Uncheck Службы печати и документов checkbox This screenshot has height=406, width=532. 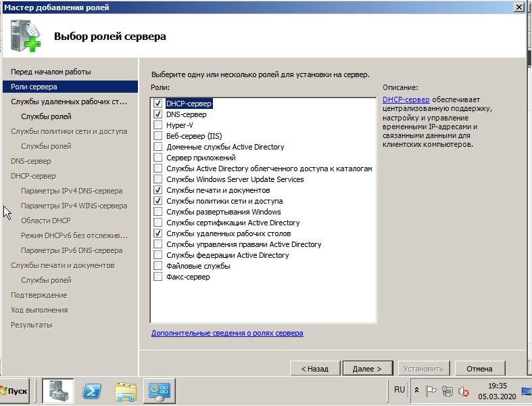158,190
